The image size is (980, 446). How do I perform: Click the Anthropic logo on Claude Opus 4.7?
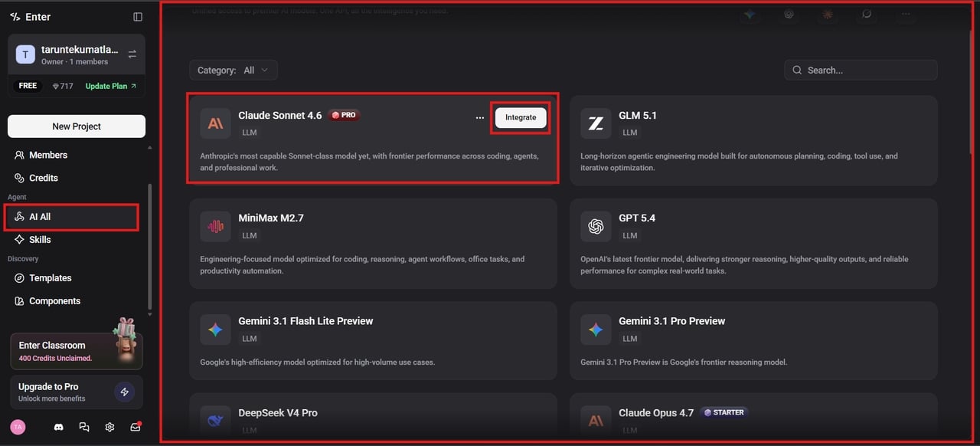tap(596, 420)
